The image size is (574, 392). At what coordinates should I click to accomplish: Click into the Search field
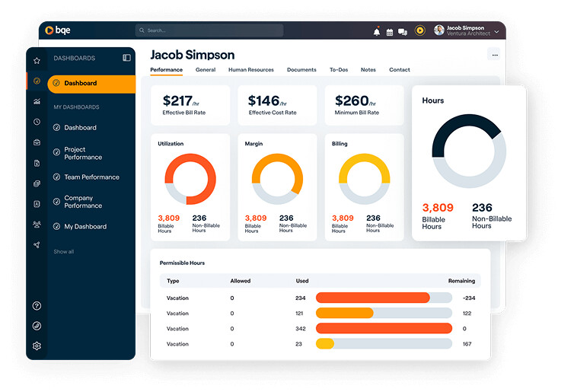coord(209,30)
